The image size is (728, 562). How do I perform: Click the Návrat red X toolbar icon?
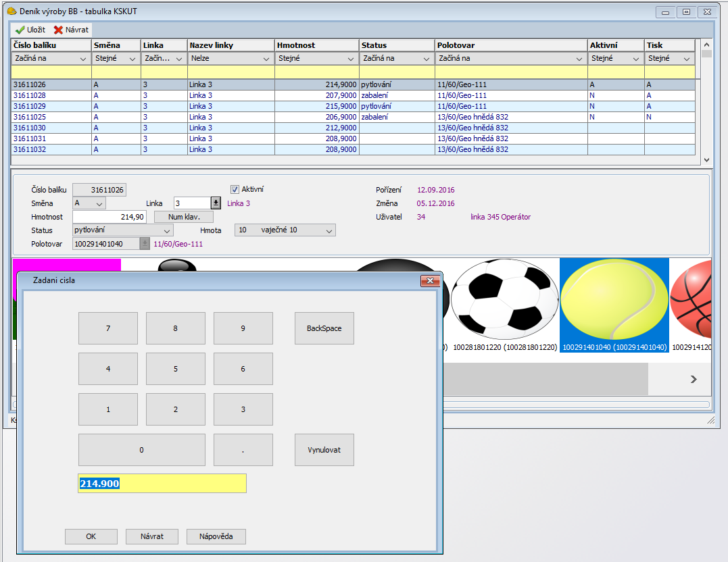point(58,30)
